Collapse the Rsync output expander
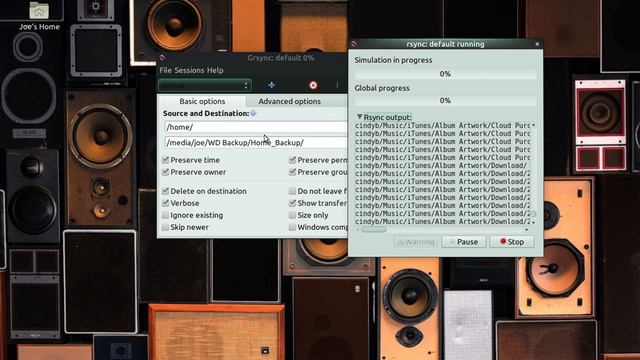The height and width of the screenshot is (360, 640). (x=360, y=117)
